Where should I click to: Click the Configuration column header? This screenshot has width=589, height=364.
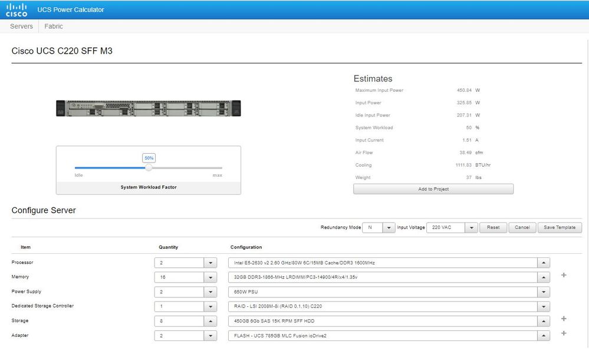(x=246, y=247)
